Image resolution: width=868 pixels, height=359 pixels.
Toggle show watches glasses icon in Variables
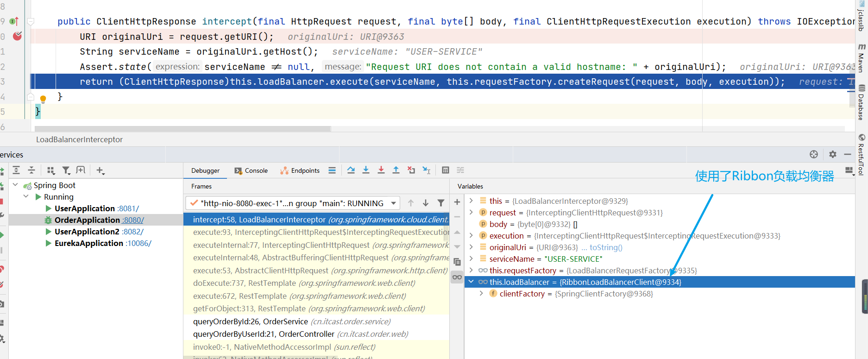point(457,277)
